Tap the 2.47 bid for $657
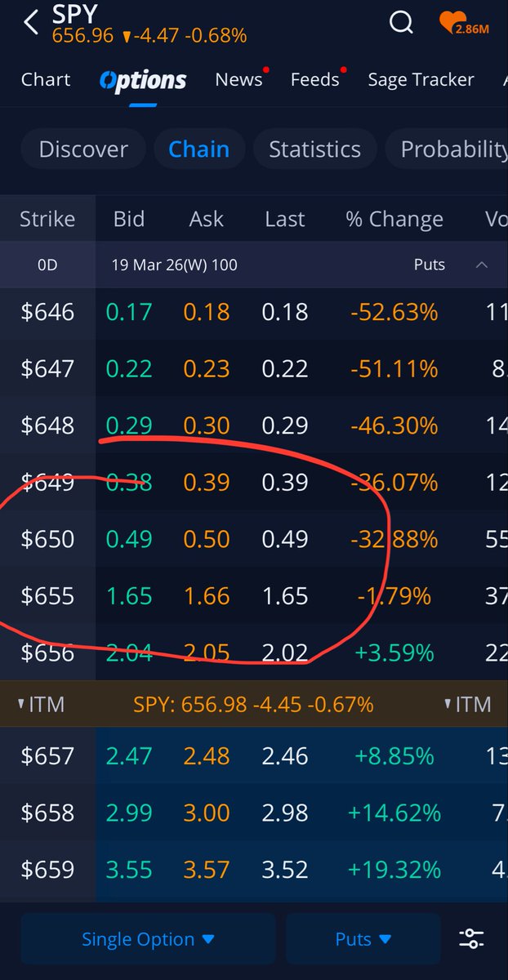This screenshot has width=508, height=980. coord(128,755)
